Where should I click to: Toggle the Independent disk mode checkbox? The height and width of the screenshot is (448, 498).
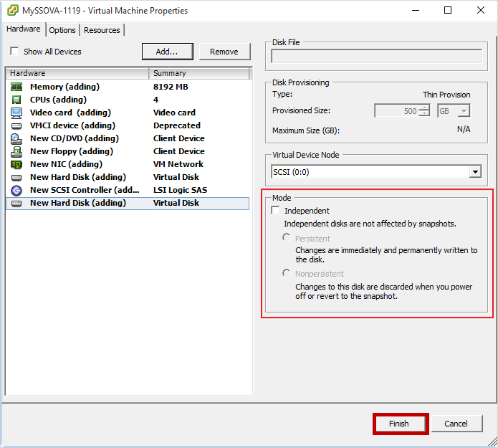(276, 211)
